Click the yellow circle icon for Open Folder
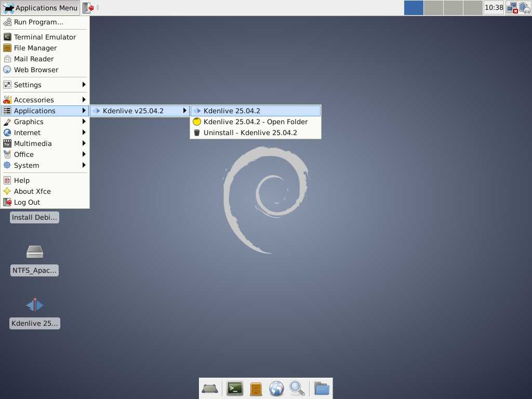This screenshot has width=532, height=399. click(197, 122)
